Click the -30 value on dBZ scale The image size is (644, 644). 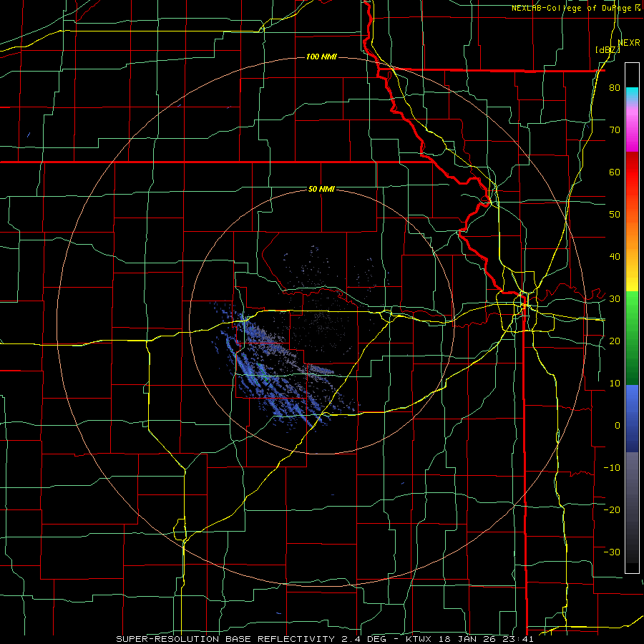click(612, 552)
